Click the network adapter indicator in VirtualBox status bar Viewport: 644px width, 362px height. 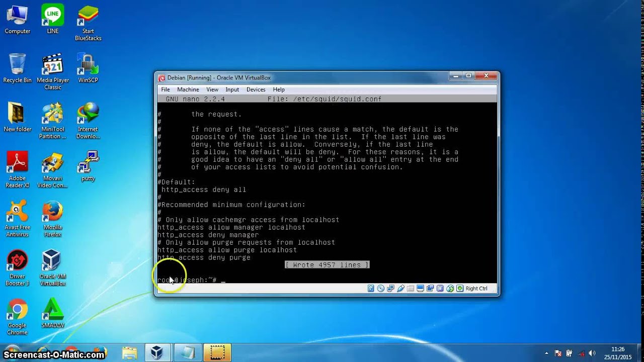point(391,289)
